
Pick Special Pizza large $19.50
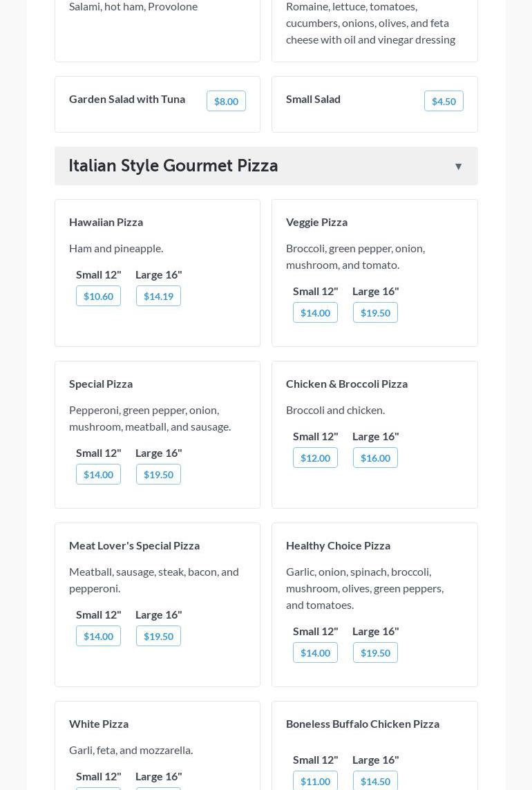pos(158,474)
